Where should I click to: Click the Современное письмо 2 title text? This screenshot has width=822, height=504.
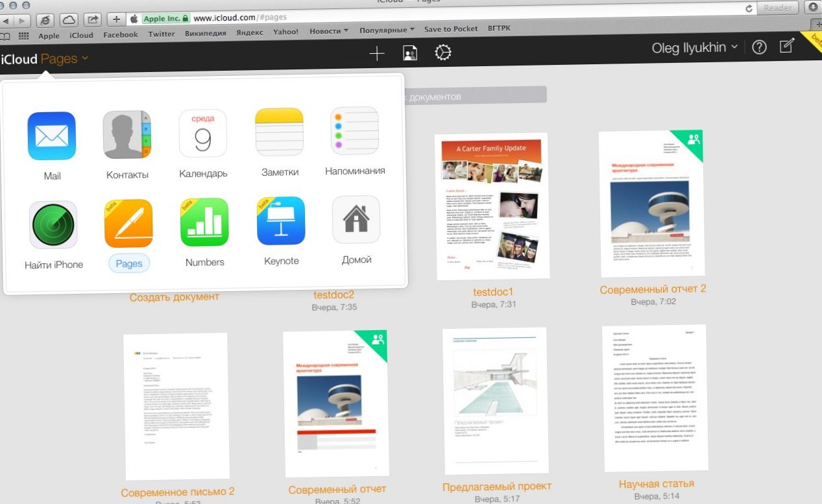click(178, 492)
